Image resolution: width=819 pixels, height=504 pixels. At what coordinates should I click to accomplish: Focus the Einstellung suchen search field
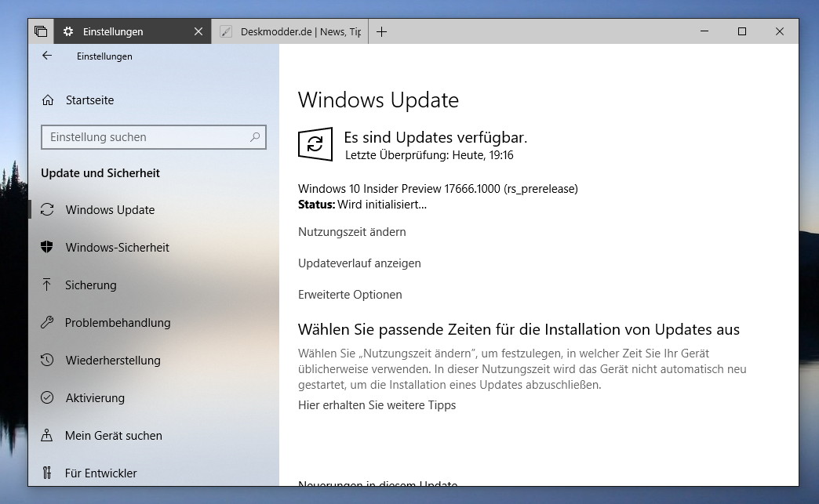tap(154, 137)
